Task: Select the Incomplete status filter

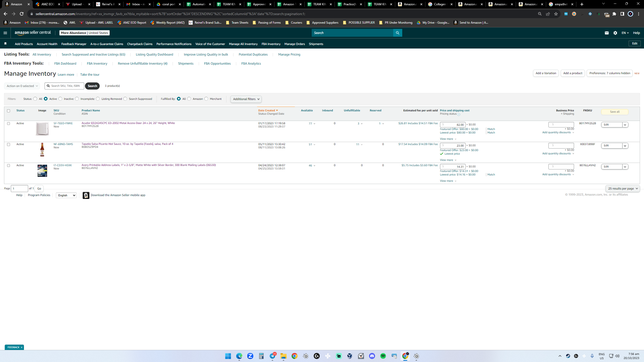Action: click(x=77, y=99)
